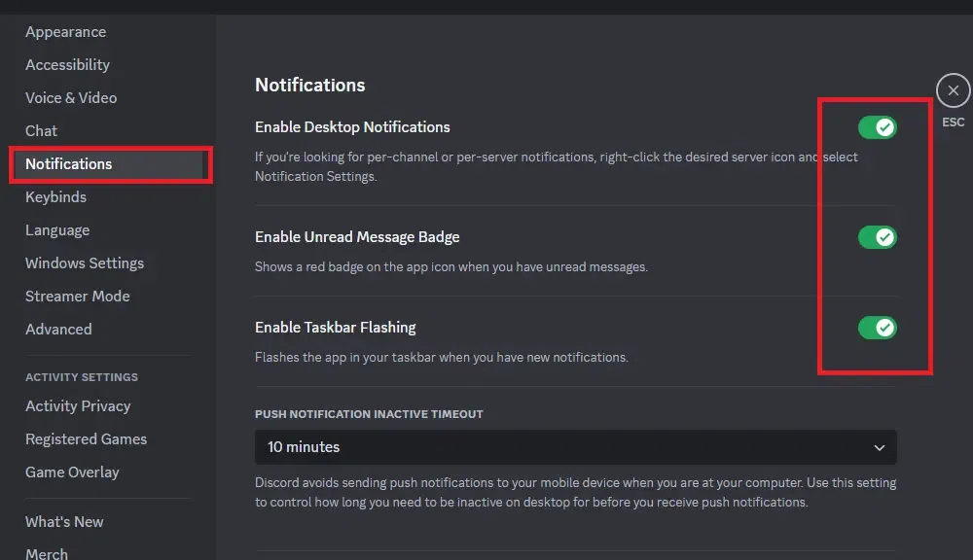
Task: Open Game Overlay settings
Action: click(72, 472)
